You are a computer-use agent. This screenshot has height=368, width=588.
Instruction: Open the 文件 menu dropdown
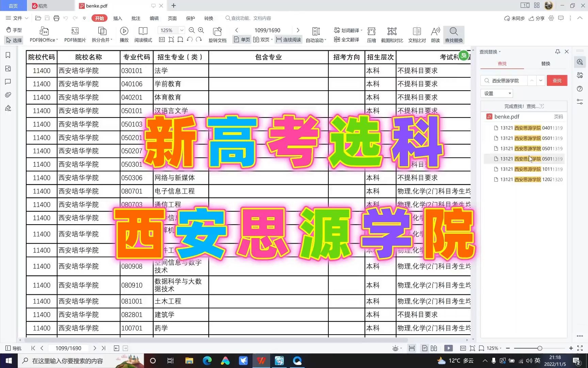(17, 18)
